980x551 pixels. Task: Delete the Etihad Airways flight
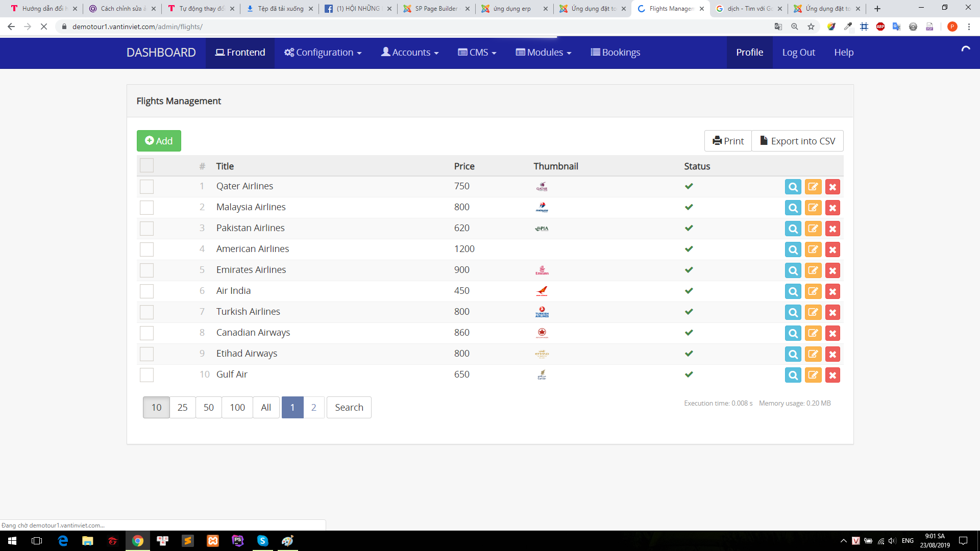tap(832, 354)
